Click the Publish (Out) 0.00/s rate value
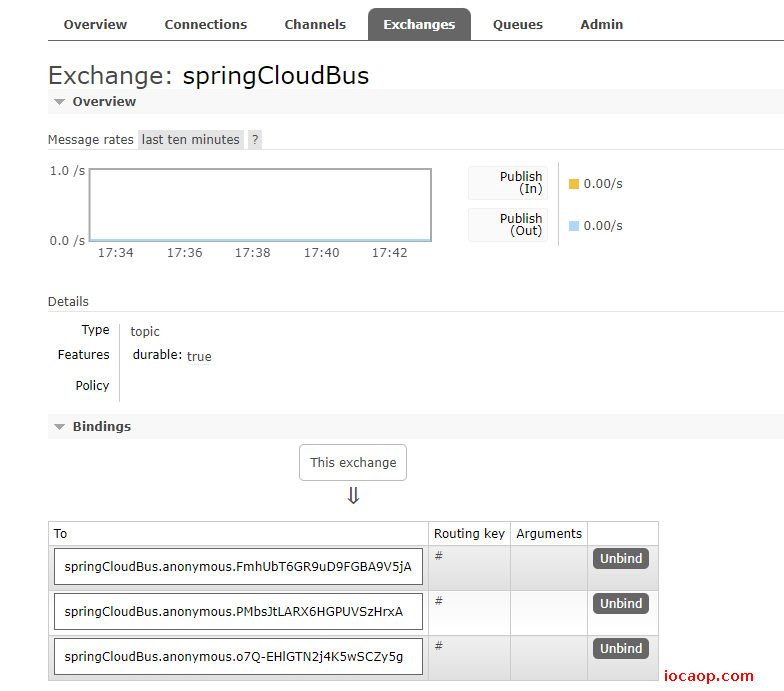Viewport: 784px width, 691px height. point(603,226)
